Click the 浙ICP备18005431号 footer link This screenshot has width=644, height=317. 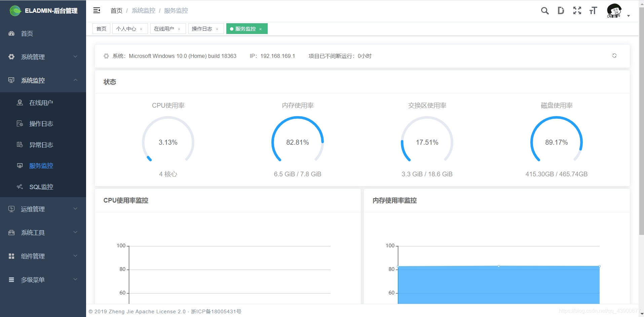[x=216, y=312]
